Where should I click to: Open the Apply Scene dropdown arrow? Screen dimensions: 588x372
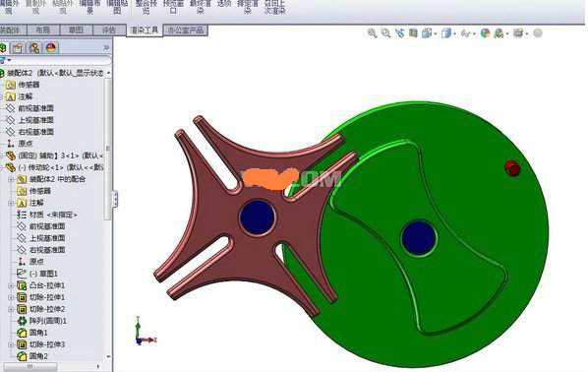(507, 33)
